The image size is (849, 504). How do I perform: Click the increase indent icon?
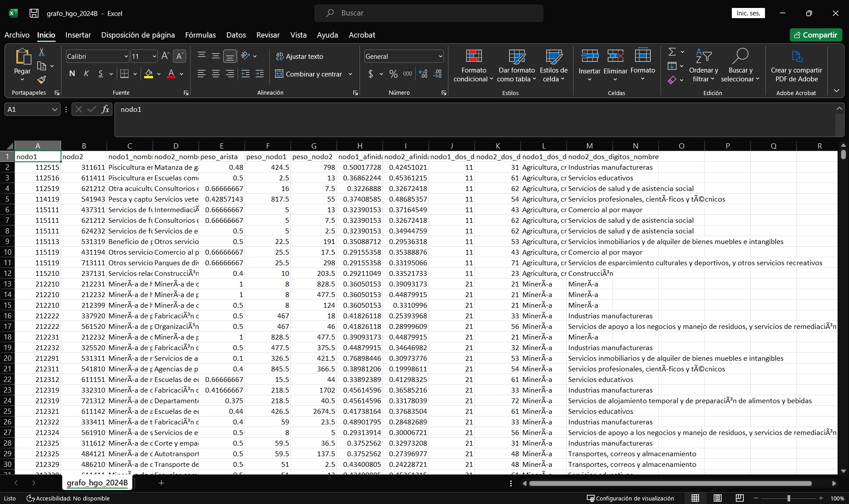(x=260, y=74)
